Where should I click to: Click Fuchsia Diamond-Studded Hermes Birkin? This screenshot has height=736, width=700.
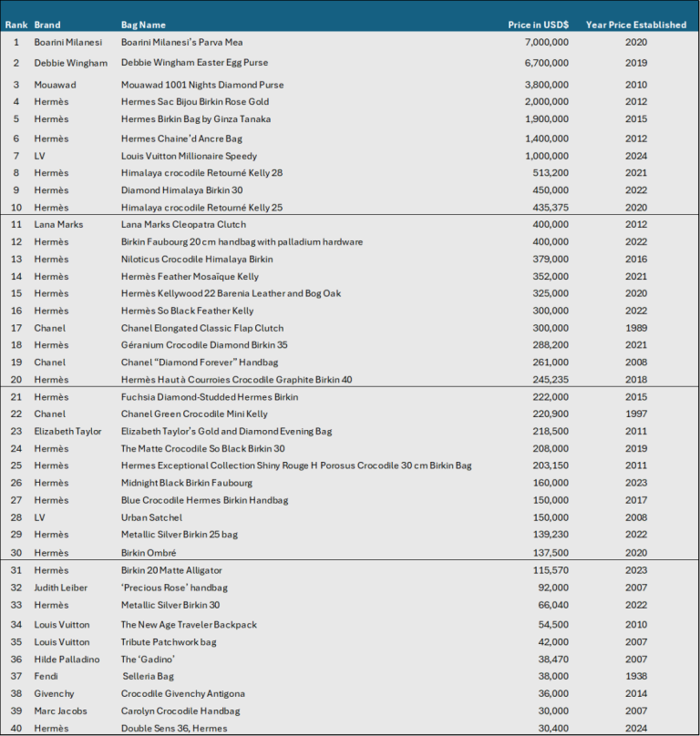(x=210, y=397)
